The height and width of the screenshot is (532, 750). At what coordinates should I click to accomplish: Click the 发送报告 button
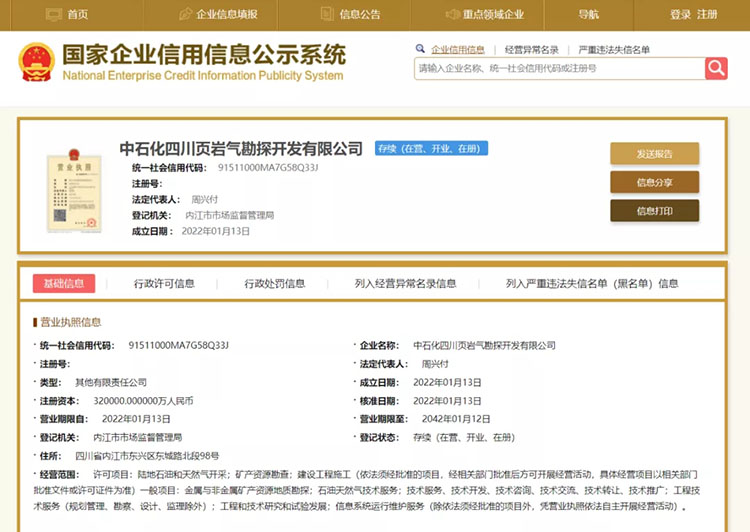pos(654,154)
